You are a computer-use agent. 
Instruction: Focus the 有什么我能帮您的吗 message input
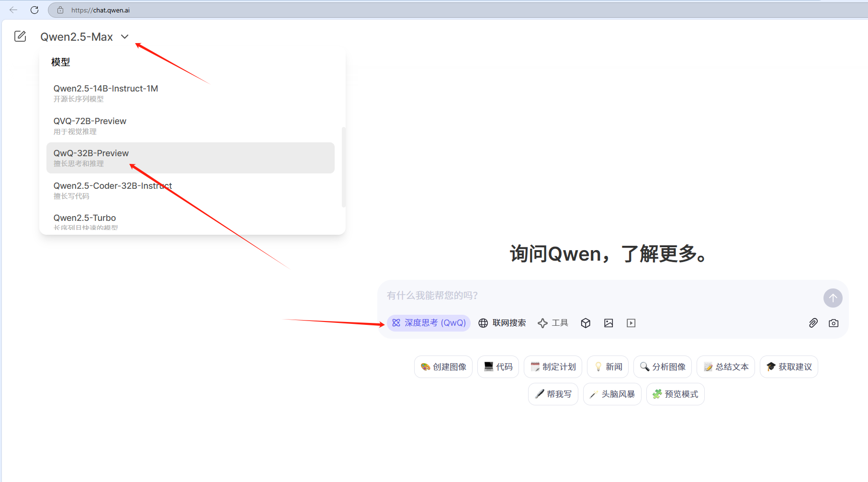click(x=601, y=296)
